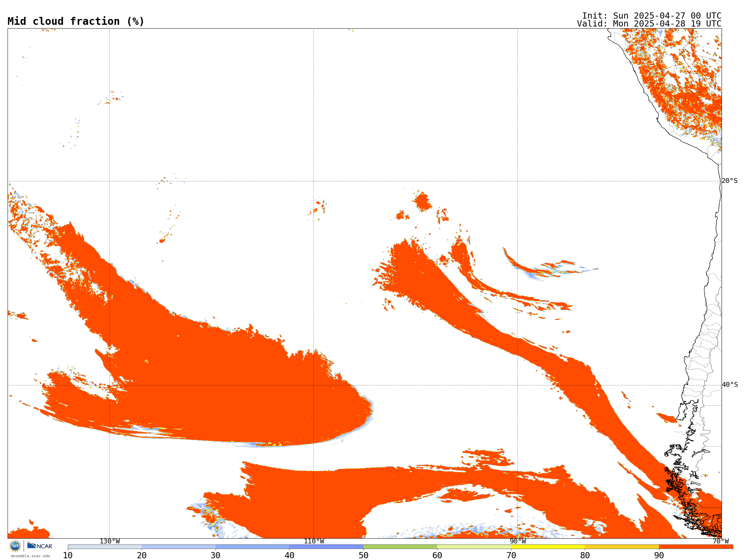Click the colorbar tick label 70

coord(511,556)
